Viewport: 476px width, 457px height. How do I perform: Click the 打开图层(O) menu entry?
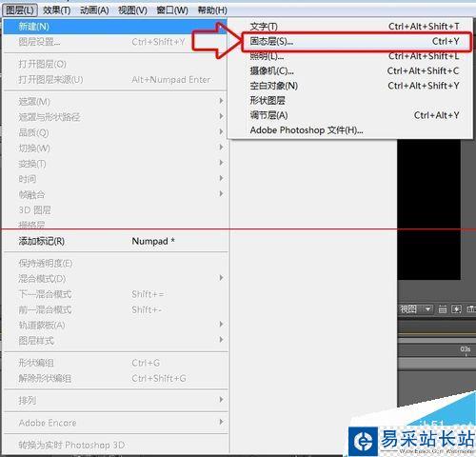tap(115, 64)
